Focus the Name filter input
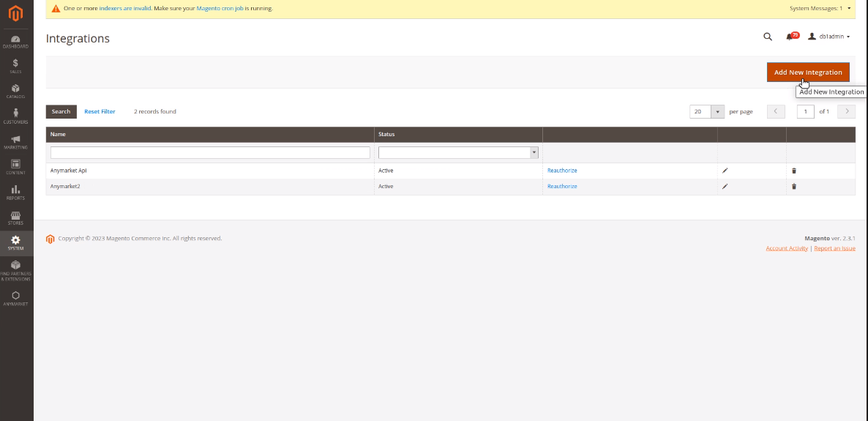 pos(210,152)
